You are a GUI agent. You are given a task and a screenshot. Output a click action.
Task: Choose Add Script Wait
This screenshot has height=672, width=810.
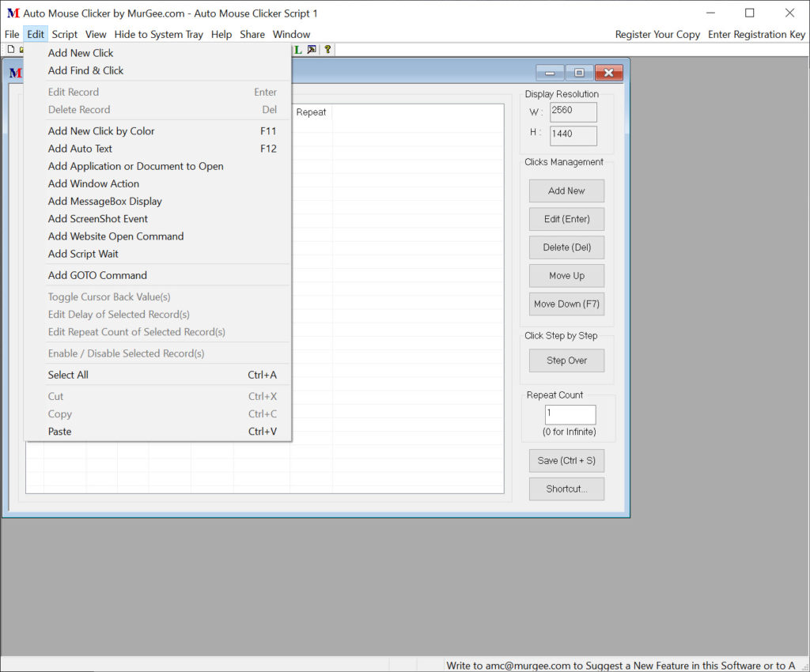coord(157,254)
